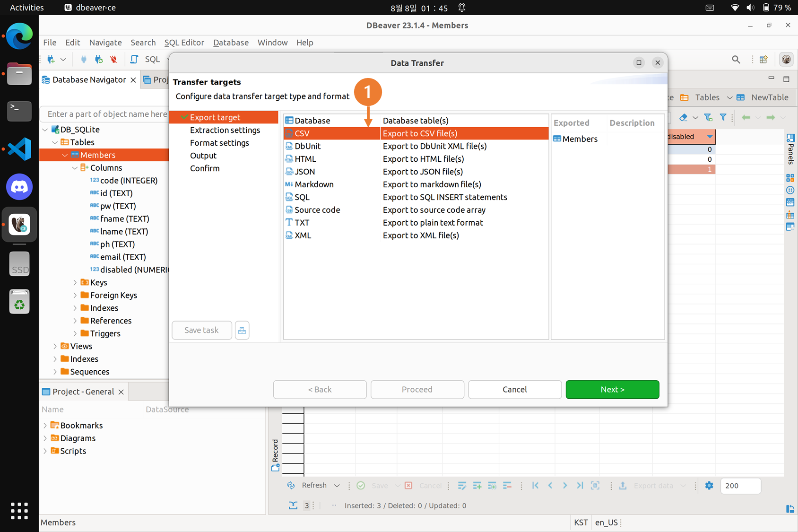
Task: Open Microsoft Edge from the dock
Action: click(x=19, y=36)
